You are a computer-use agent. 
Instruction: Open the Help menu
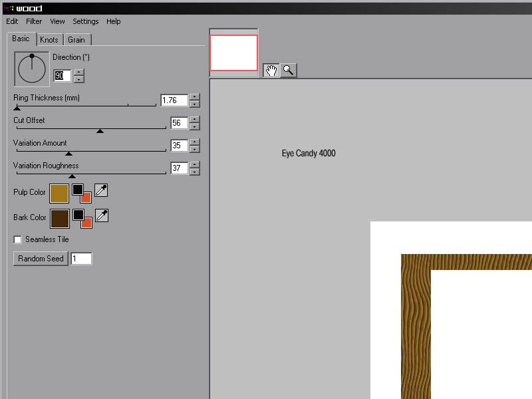tap(113, 21)
